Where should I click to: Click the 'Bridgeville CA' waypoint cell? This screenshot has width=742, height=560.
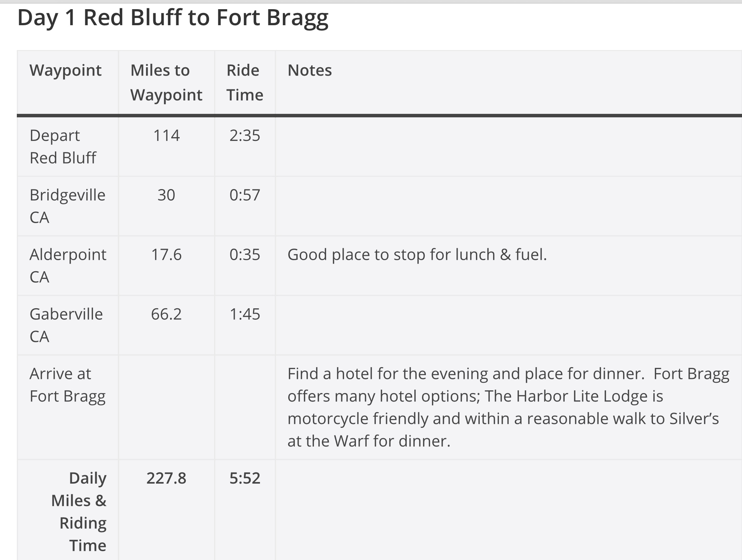[67, 206]
